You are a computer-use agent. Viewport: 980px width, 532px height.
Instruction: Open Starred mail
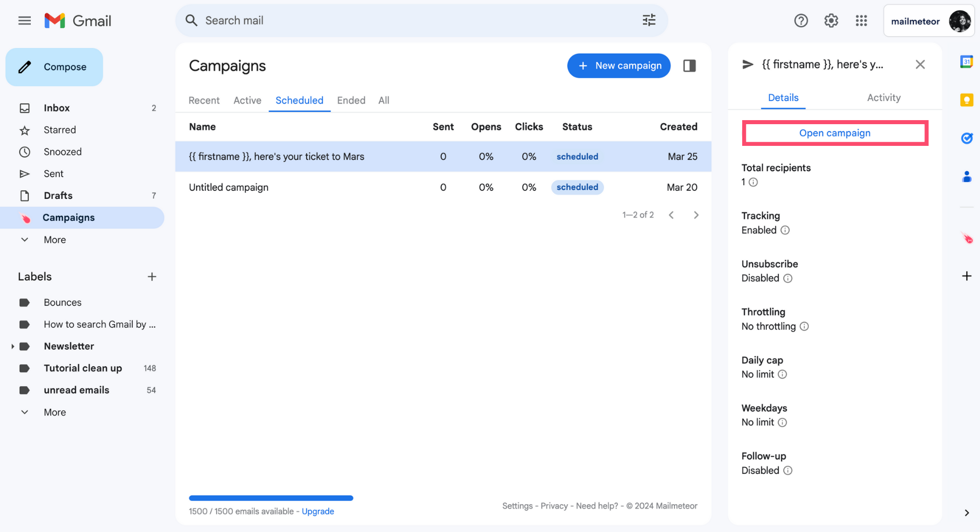(x=82, y=130)
